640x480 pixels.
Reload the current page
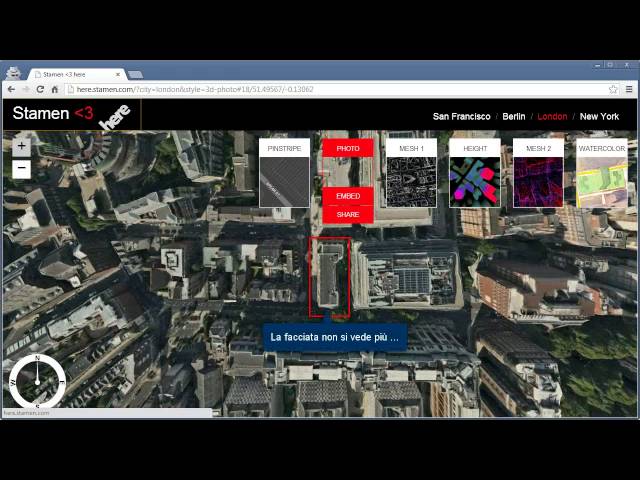click(x=40, y=89)
